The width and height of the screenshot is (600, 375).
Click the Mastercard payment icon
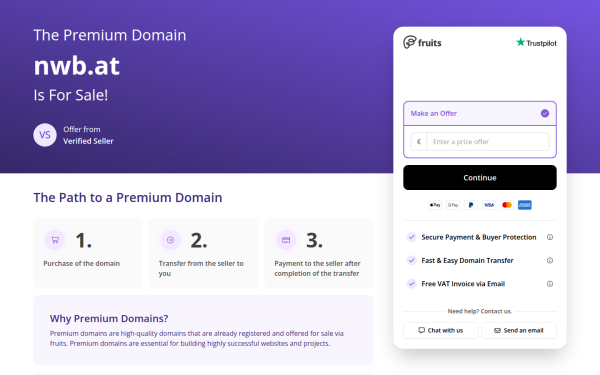507,205
